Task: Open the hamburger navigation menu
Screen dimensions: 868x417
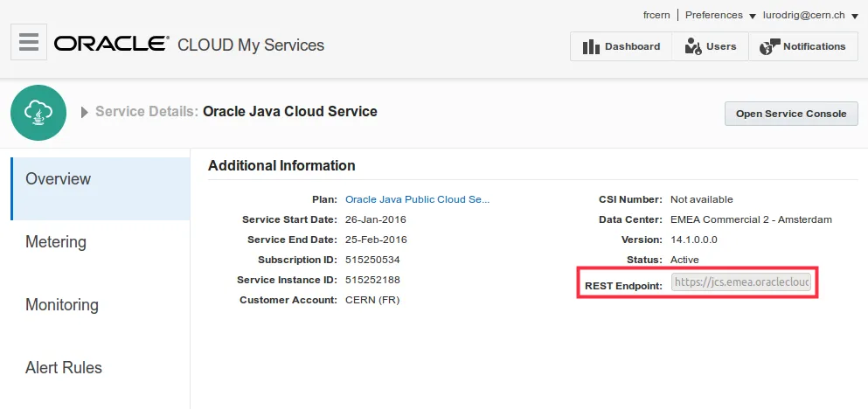Action: tap(29, 42)
